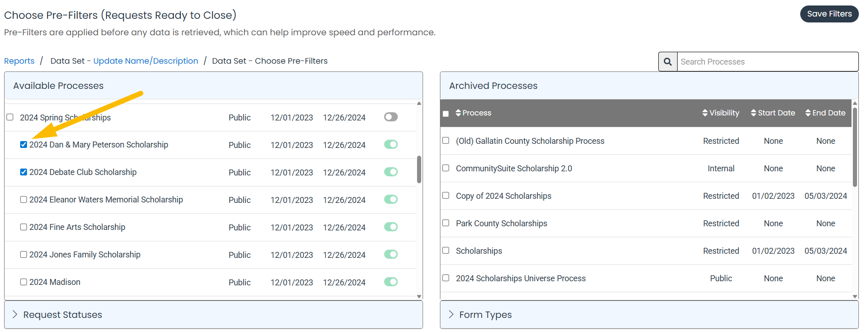Click Archived Processes scroll down arrow

point(855,296)
